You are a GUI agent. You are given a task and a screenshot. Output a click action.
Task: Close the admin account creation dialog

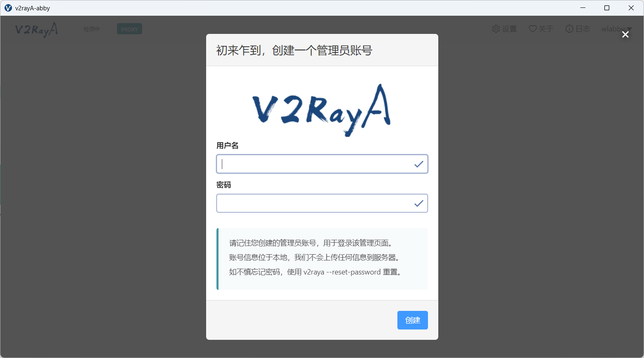click(x=625, y=35)
